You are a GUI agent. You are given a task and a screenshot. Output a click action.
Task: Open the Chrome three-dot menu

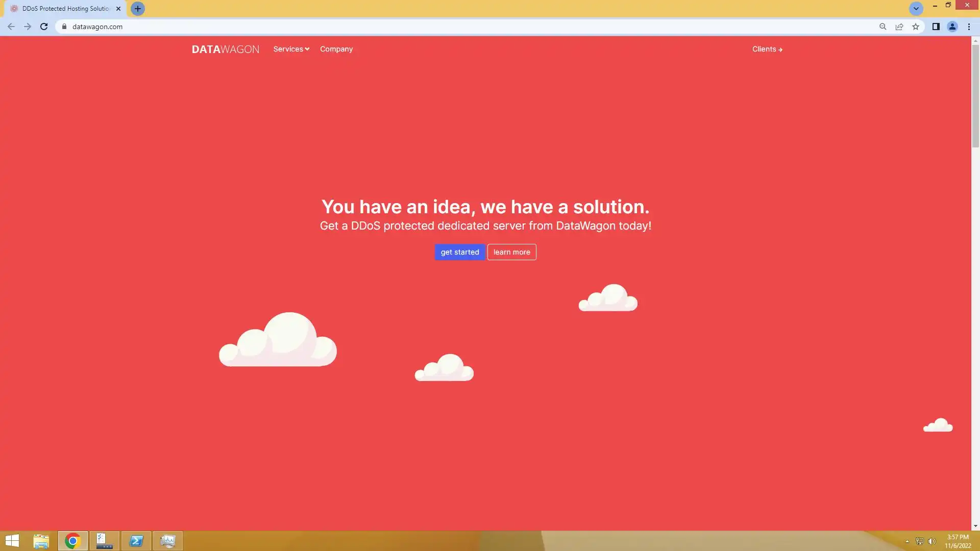point(969,27)
